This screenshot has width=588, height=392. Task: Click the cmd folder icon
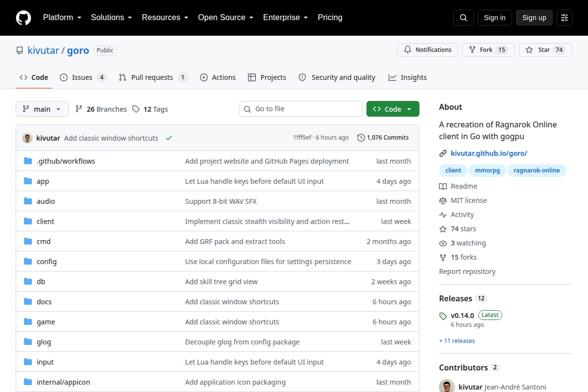coord(28,242)
